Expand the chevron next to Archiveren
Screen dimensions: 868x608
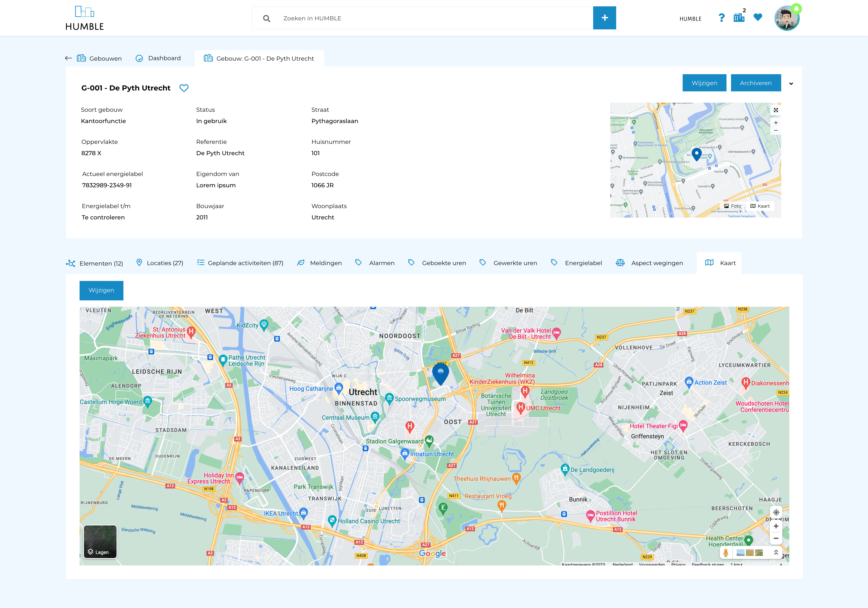791,84
